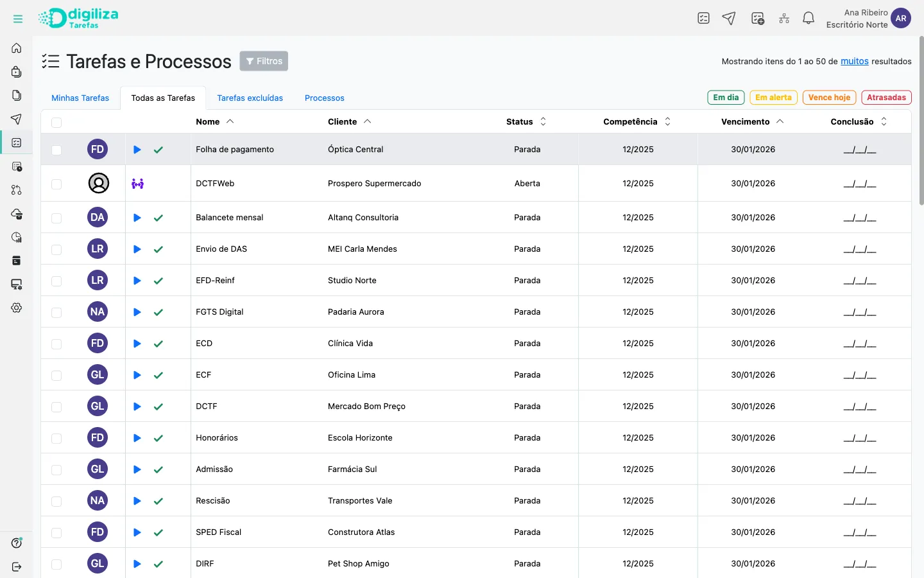Click the send paper plane icon in top bar
The image size is (924, 578).
click(729, 19)
